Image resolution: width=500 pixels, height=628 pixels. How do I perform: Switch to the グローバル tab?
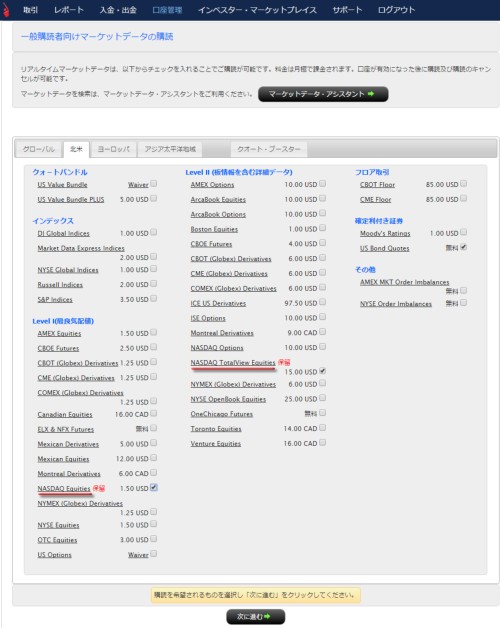pyautogui.click(x=39, y=149)
